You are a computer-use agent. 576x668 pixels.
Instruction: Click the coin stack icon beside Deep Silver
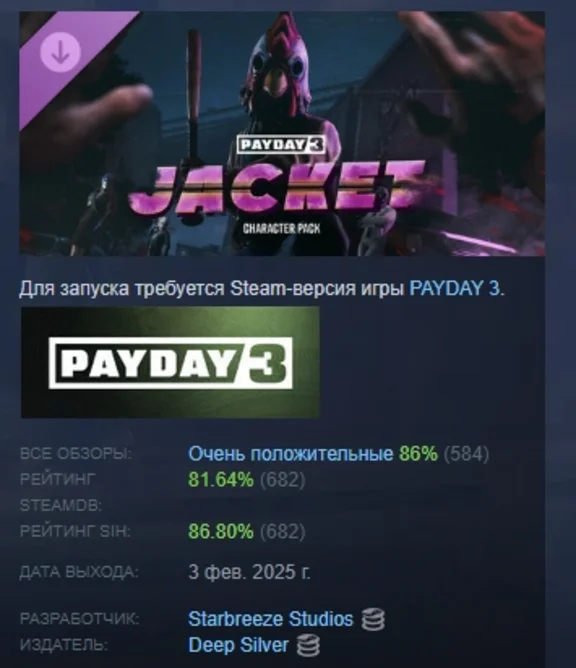point(308,645)
